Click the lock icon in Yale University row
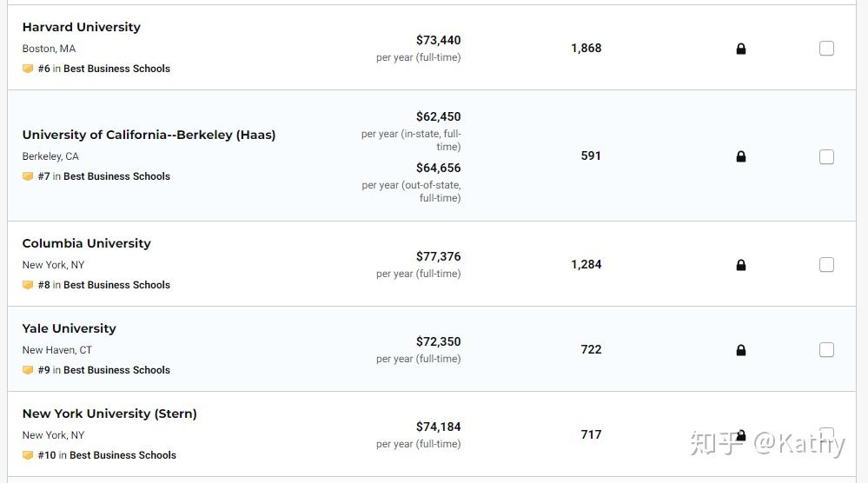The width and height of the screenshot is (868, 483). click(741, 350)
